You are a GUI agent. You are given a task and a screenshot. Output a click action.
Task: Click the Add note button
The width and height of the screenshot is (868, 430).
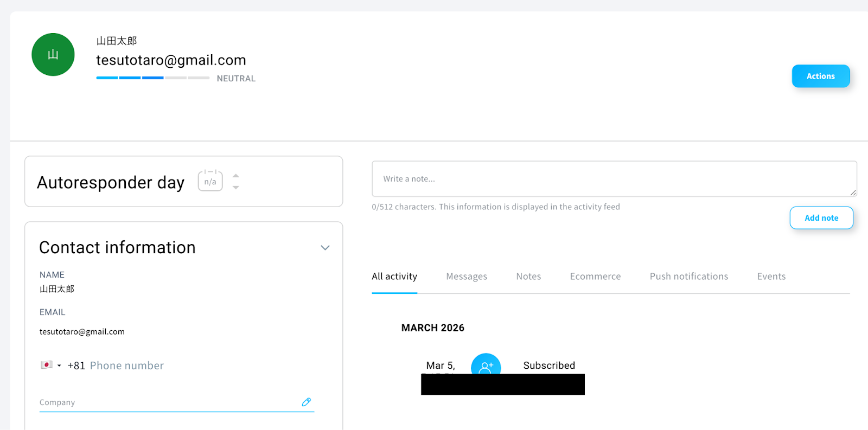pyautogui.click(x=821, y=218)
